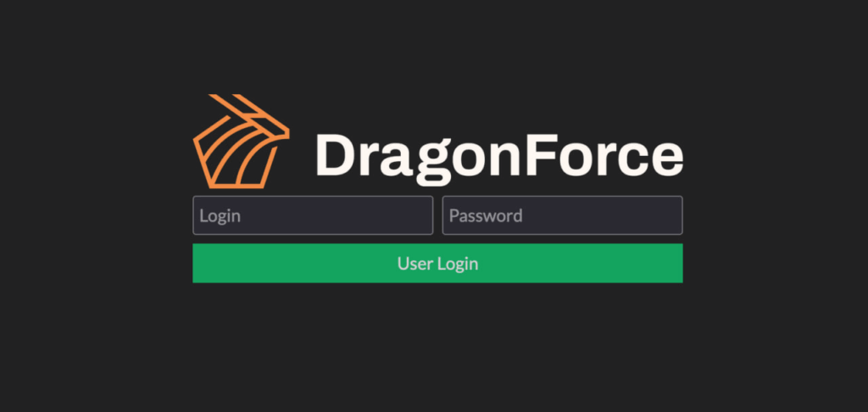Click the green User Login button
Image resolution: width=868 pixels, height=412 pixels.
coord(438,264)
